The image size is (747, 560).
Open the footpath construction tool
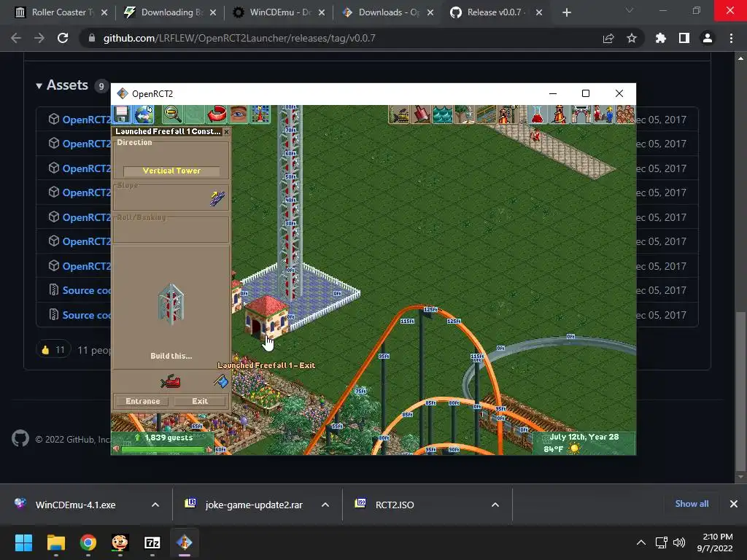[x=486, y=114]
